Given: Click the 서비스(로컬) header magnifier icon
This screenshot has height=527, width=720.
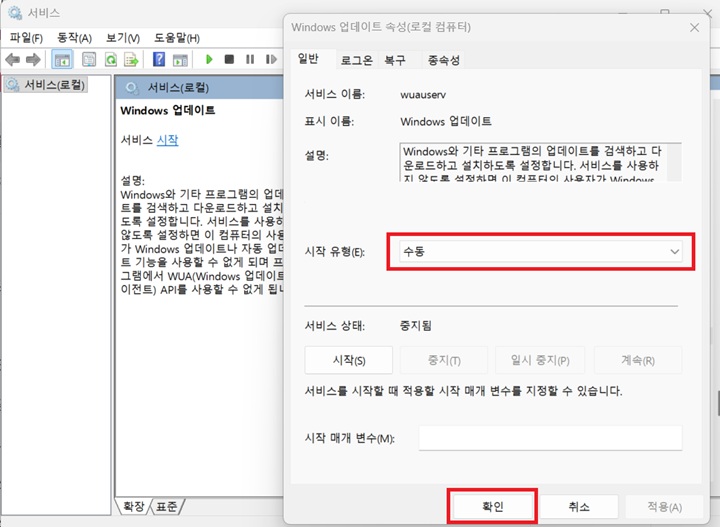Looking at the screenshot, I should pyautogui.click(x=132, y=88).
